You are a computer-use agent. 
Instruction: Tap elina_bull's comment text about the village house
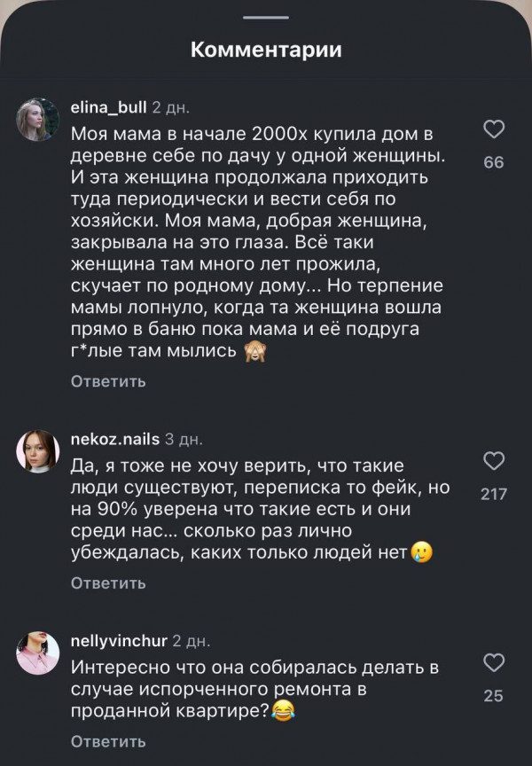(257, 241)
